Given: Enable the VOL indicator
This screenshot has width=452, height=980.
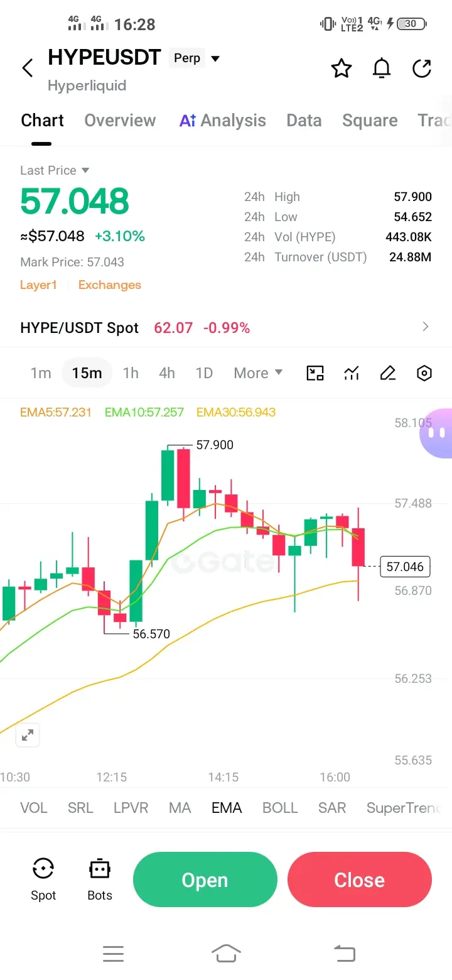Looking at the screenshot, I should point(34,808).
